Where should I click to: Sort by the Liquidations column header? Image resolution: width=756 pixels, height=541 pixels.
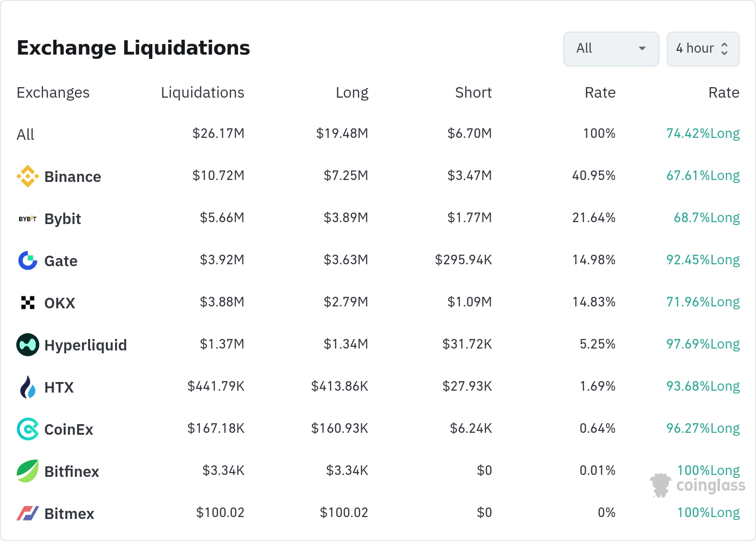point(202,92)
